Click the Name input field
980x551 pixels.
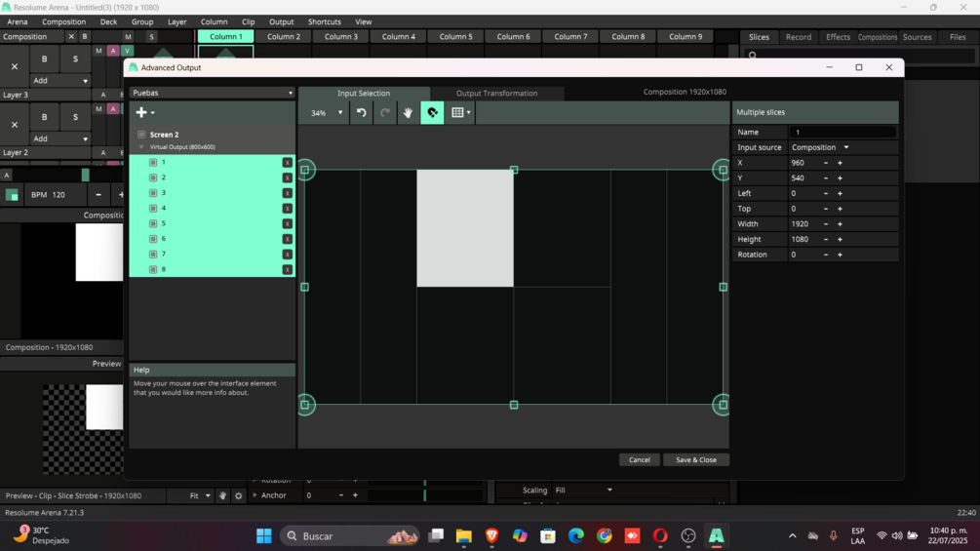tap(842, 132)
